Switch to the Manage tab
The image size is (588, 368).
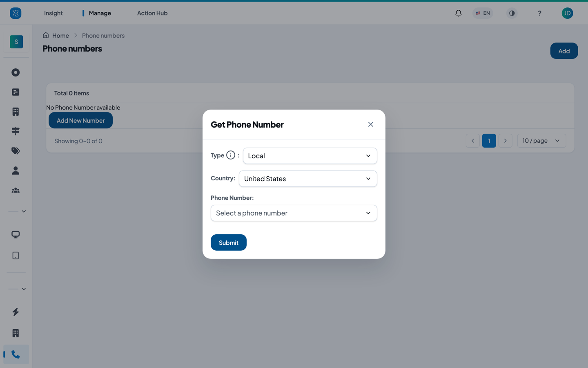pos(100,13)
